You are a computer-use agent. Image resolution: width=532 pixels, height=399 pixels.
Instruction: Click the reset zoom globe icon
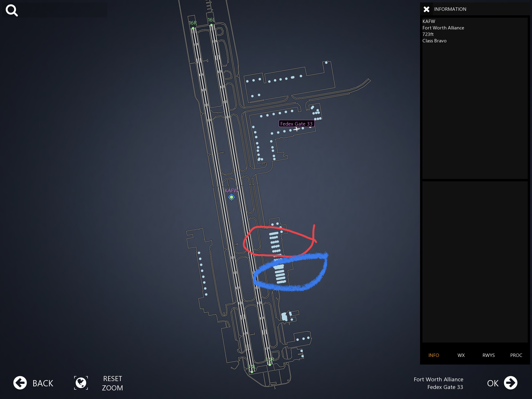81,383
